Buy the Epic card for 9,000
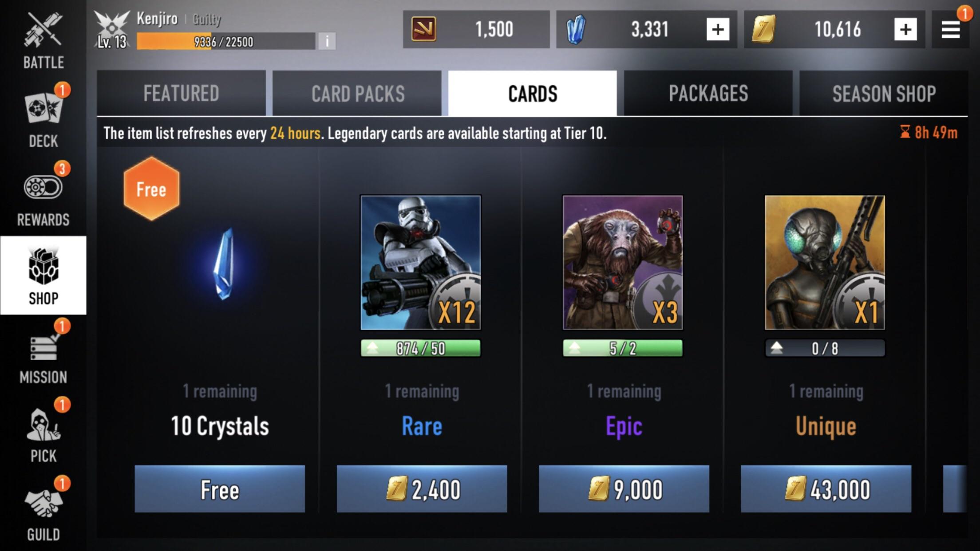This screenshot has width=980, height=551. pos(624,489)
